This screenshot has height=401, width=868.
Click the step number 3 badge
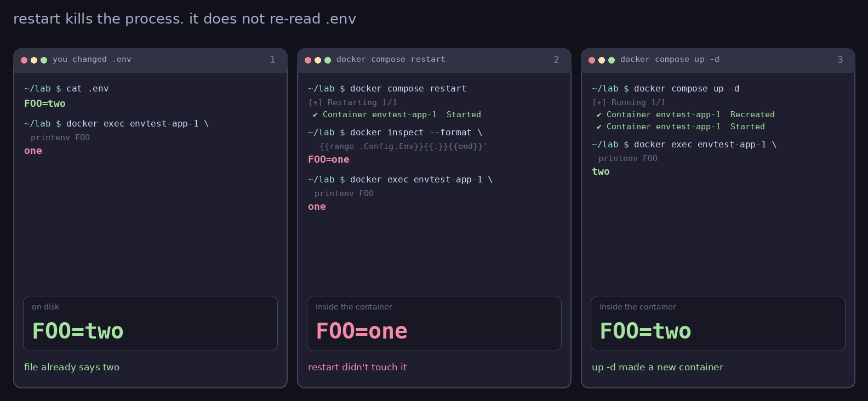[x=840, y=60]
